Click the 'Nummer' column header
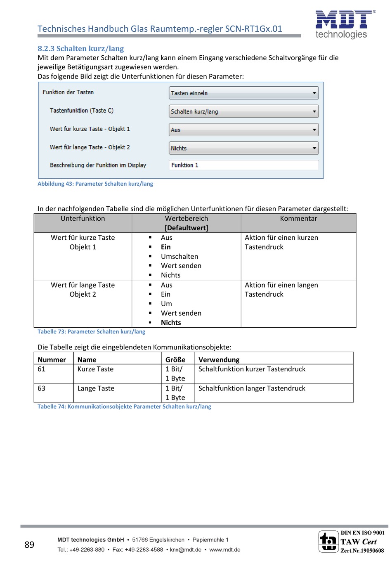 52,360
